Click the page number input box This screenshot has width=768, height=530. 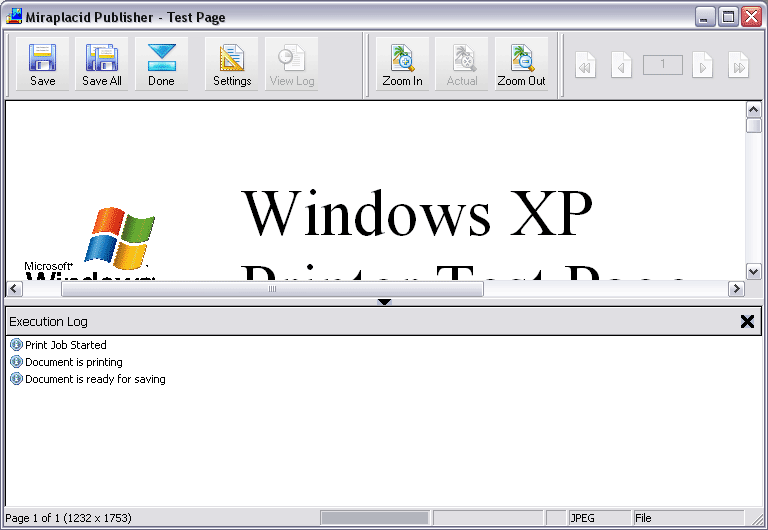coord(663,65)
